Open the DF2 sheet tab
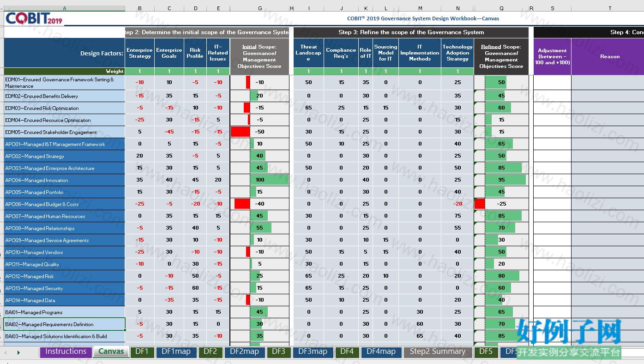 [210, 352]
